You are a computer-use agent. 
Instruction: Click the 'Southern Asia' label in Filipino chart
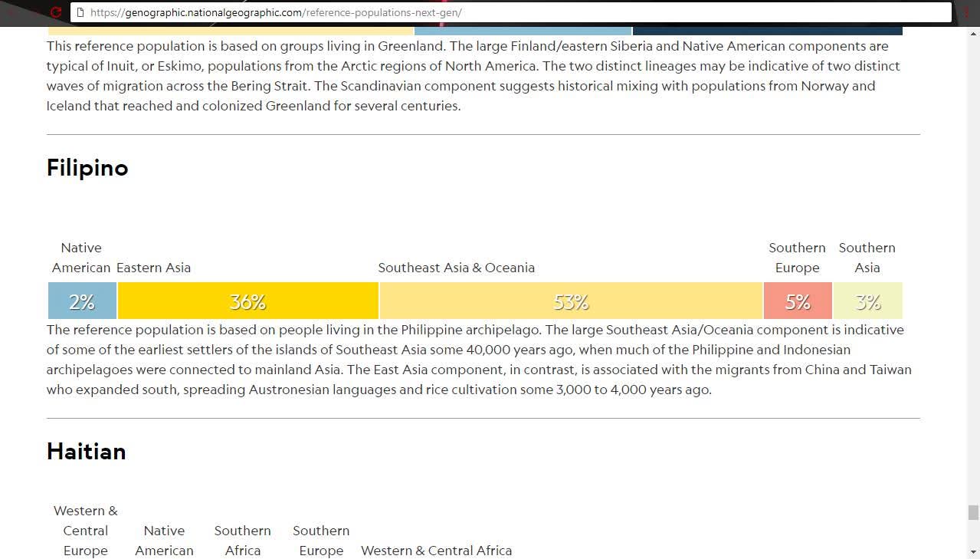pos(867,258)
